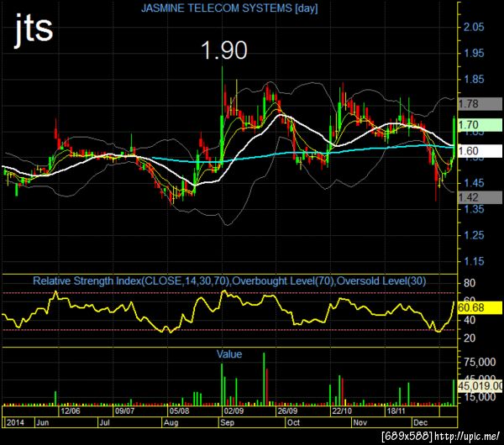
Task: Click the 1.25 price axis label
Action: pyautogui.click(x=473, y=235)
